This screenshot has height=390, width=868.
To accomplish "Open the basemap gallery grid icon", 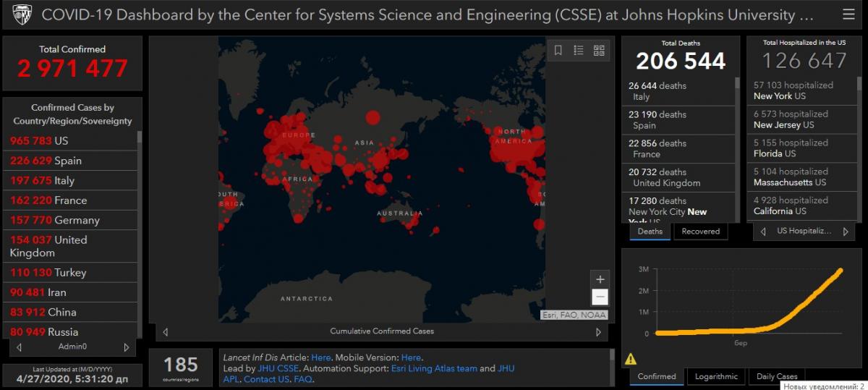I will 599,50.
